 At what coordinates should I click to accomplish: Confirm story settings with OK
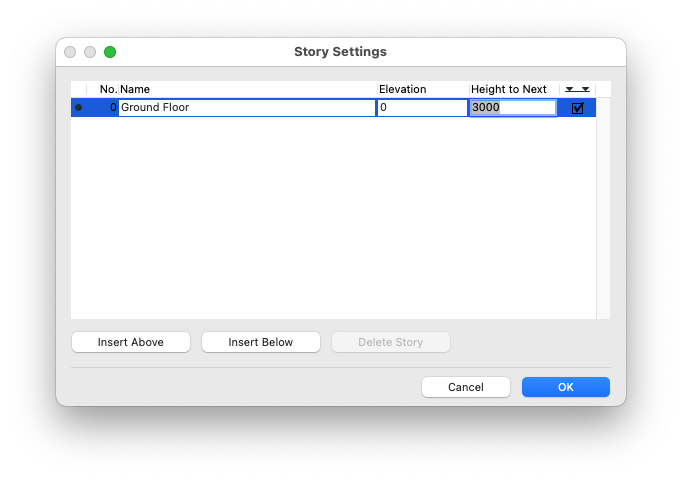(x=566, y=387)
